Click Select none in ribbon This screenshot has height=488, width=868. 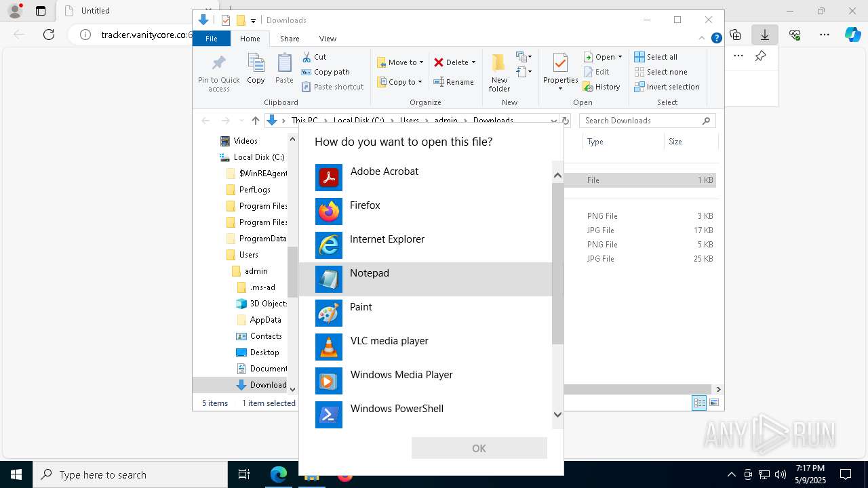(x=660, y=72)
